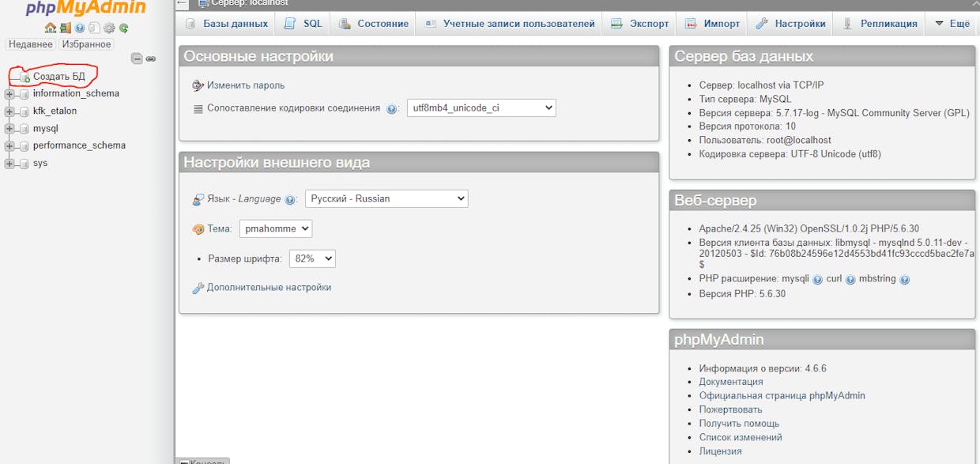Click the database icon beside kfk_etalon

coord(24,111)
